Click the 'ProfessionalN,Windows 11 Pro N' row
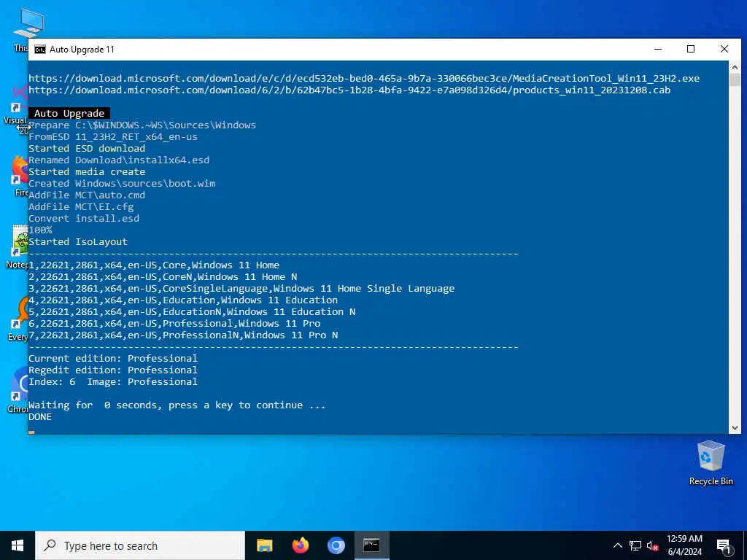The width and height of the screenshot is (747, 560). [183, 335]
